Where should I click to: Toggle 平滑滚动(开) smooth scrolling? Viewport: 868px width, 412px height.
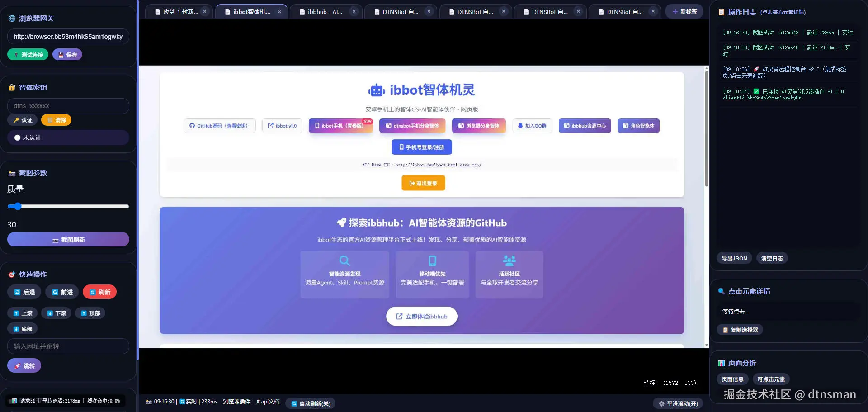click(678, 403)
